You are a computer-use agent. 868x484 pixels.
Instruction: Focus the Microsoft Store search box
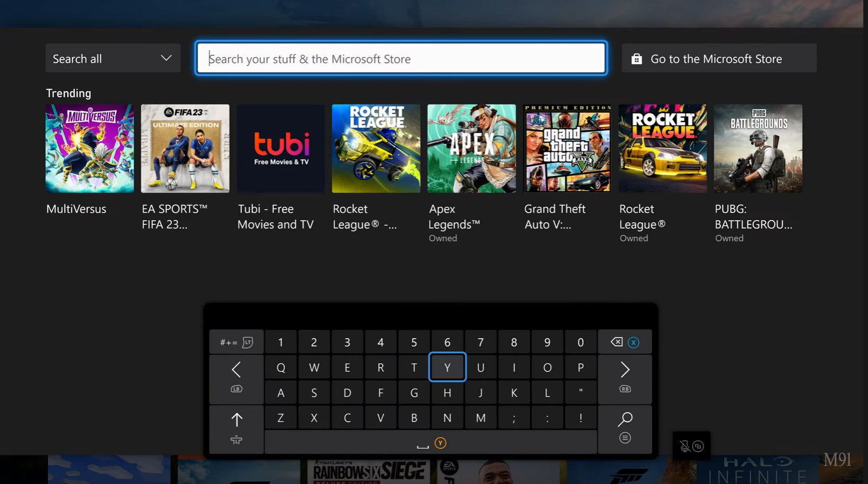pos(401,58)
